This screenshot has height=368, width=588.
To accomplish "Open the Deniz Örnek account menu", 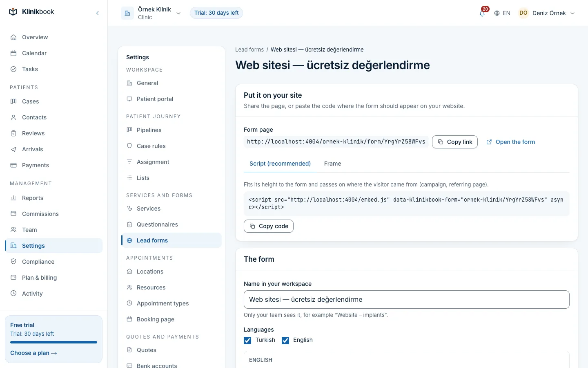I will click(547, 13).
